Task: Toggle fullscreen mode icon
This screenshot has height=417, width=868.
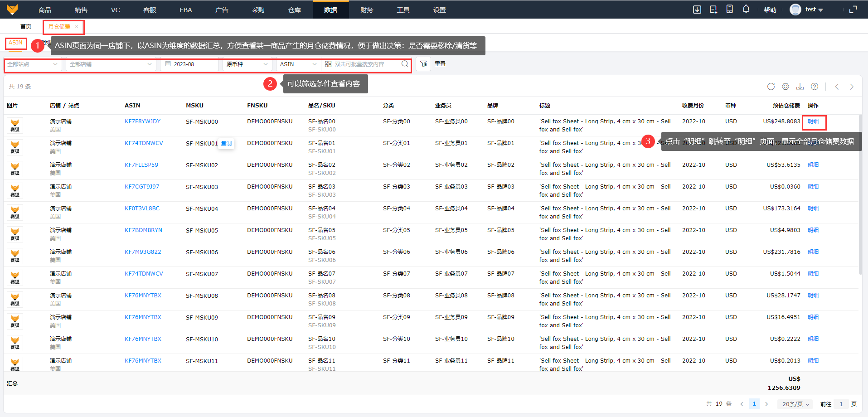Action: (x=853, y=10)
